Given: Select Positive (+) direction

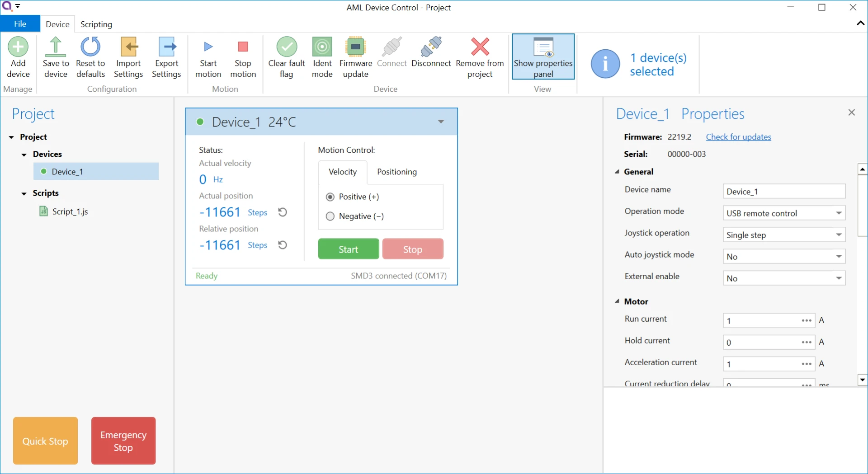Looking at the screenshot, I should (330, 197).
